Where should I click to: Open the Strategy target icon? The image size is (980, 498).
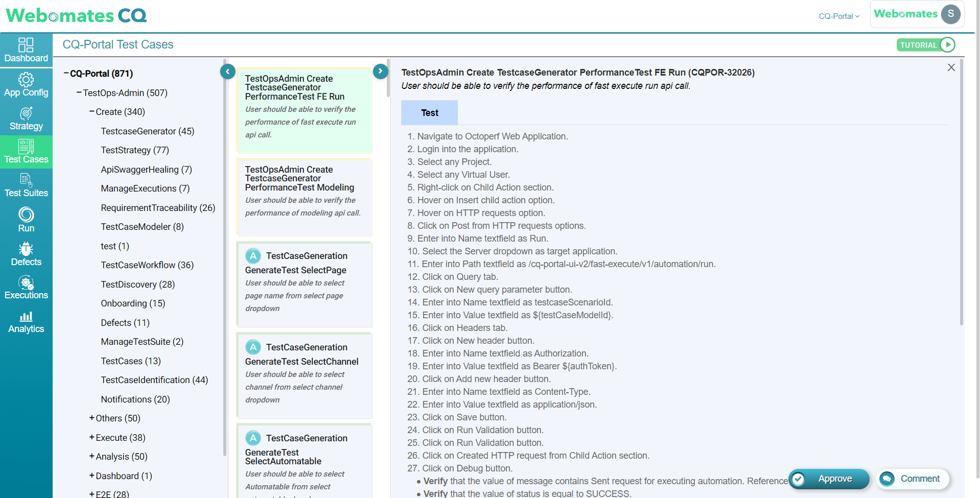[x=26, y=113]
